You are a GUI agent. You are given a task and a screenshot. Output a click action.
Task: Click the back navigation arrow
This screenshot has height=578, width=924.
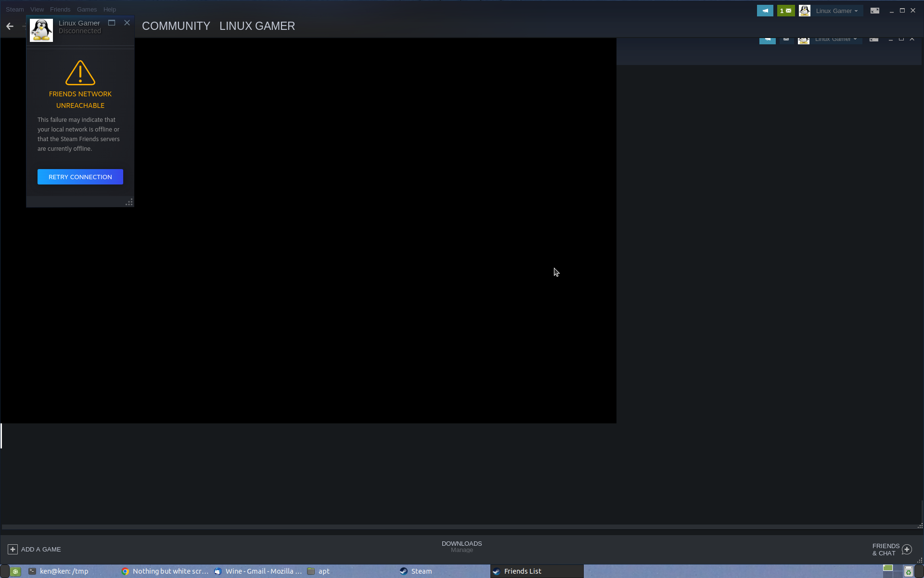pyautogui.click(x=10, y=26)
